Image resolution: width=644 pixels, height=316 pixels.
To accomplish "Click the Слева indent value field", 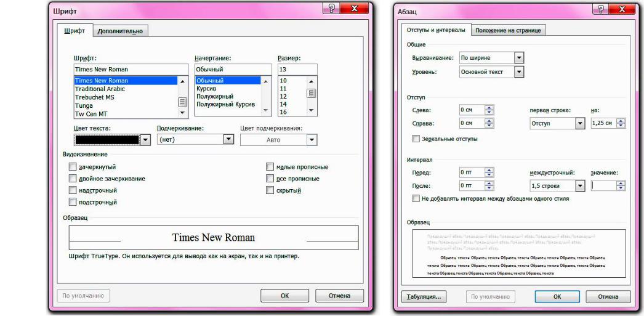I will click(x=472, y=110).
